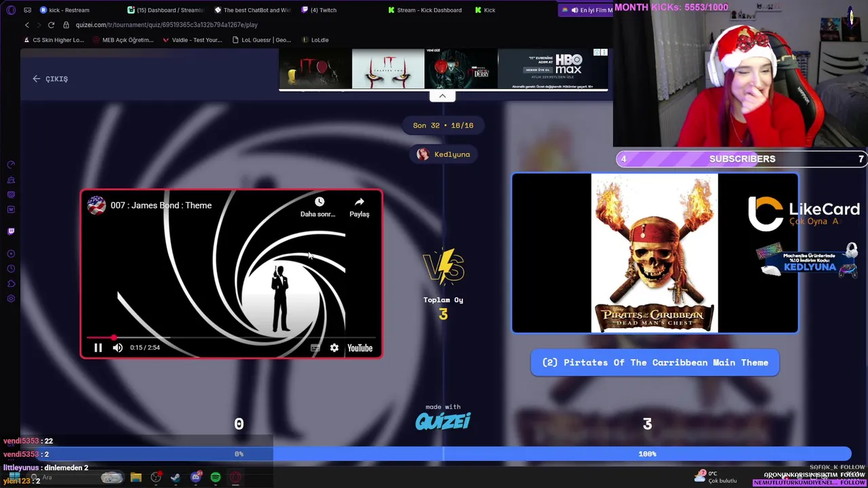Open the striped-screen sidebar icon
This screenshot has width=868, height=488.
11,195
